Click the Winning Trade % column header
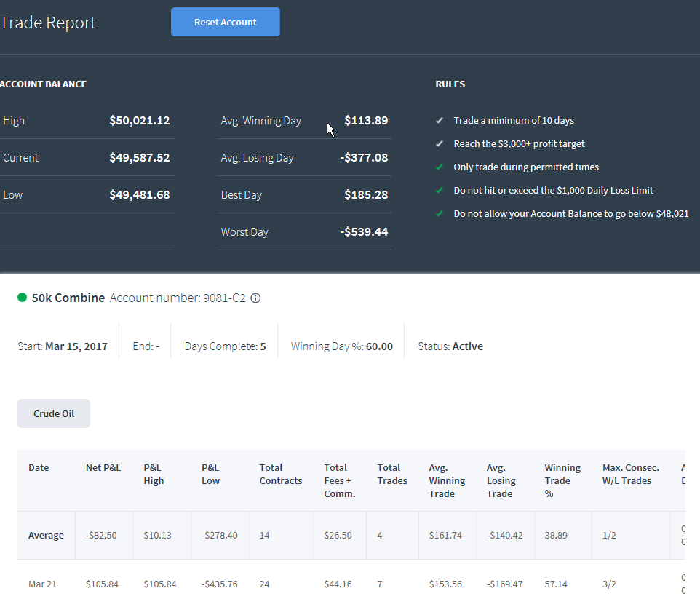700x599 pixels. coord(562,480)
